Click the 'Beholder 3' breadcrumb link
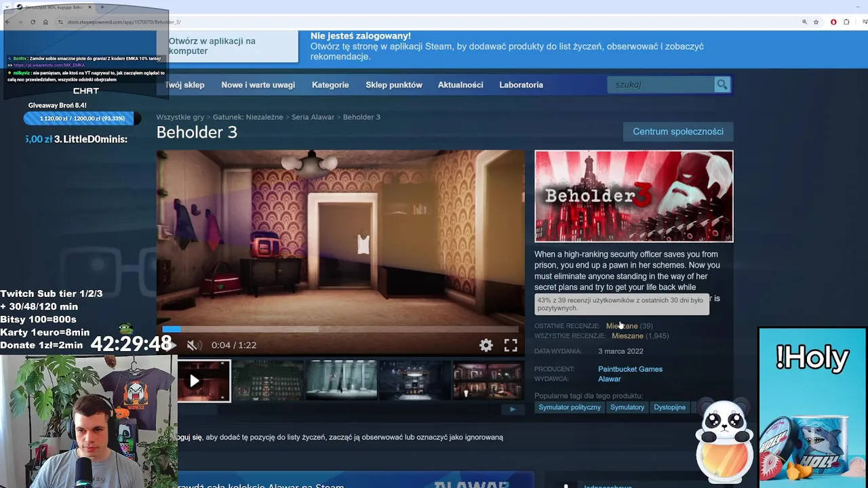The image size is (868, 488). 361,117
